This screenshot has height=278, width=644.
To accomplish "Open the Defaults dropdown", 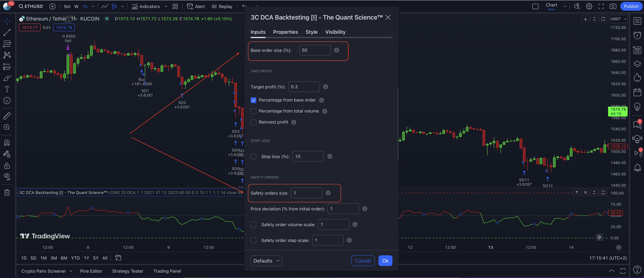I will (x=266, y=261).
